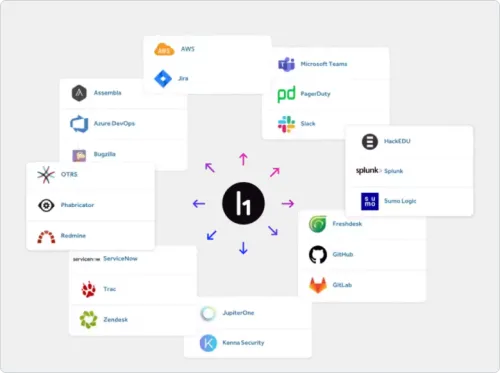Select the Trac red paw icon
Image resolution: width=500 pixels, height=373 pixels.
[x=88, y=289]
